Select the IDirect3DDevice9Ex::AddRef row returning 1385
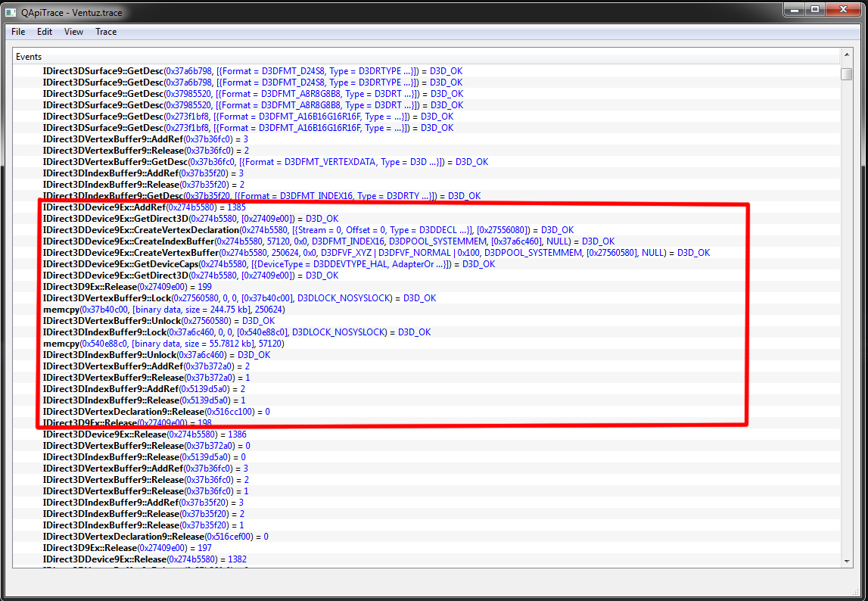 144,207
